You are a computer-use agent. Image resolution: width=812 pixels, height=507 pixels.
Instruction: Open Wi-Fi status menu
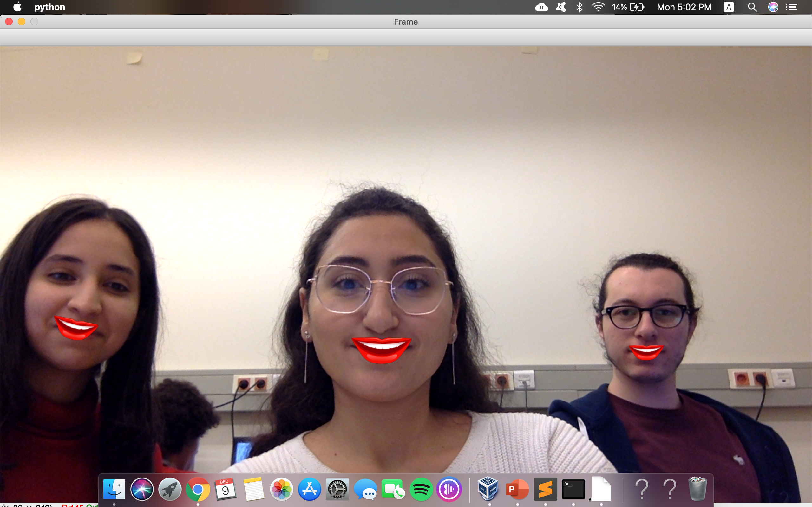[598, 7]
